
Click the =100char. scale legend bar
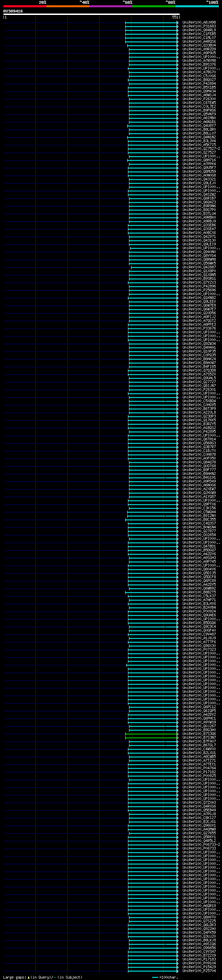(x=155, y=978)
